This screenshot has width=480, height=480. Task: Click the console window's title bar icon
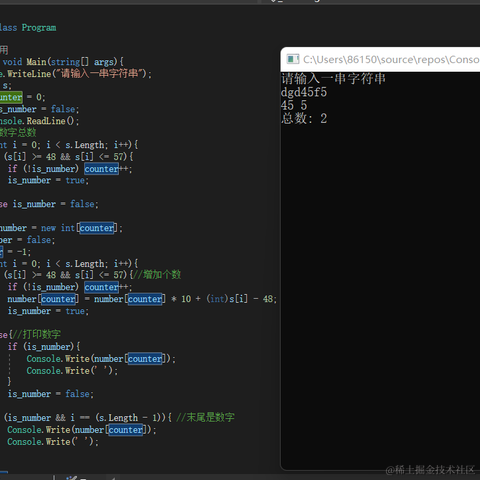pos(293,60)
